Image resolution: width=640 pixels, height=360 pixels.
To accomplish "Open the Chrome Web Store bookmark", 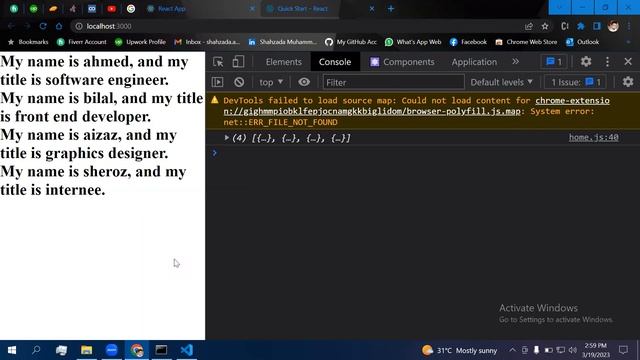I will 526,42.
